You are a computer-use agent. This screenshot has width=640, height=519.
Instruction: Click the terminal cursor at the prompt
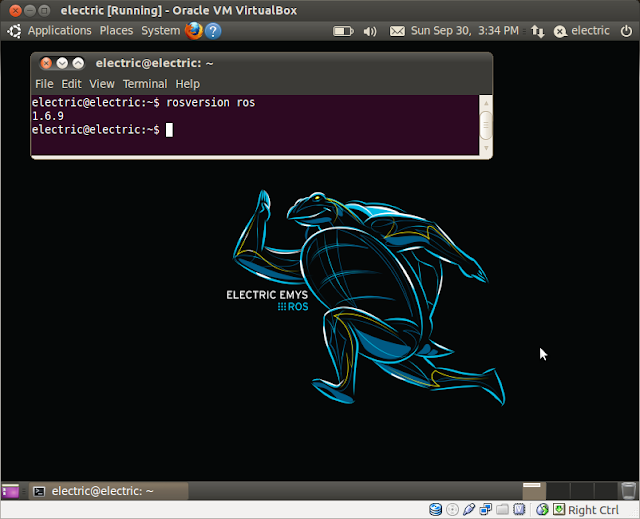coord(169,130)
